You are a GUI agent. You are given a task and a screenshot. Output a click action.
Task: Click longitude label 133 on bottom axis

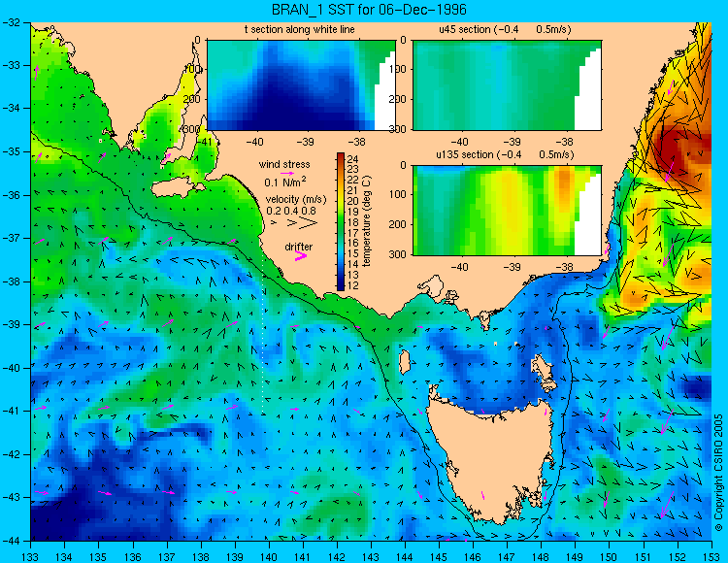pyautogui.click(x=31, y=557)
